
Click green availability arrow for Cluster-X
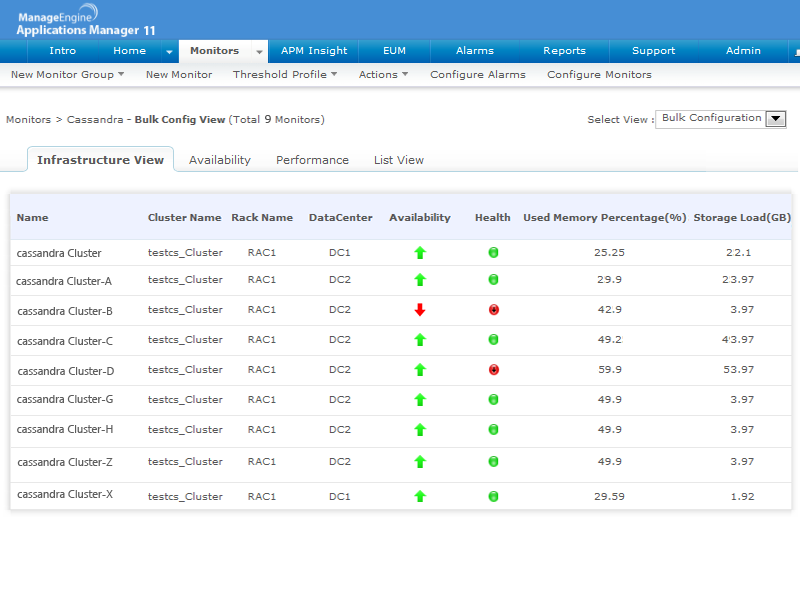420,496
